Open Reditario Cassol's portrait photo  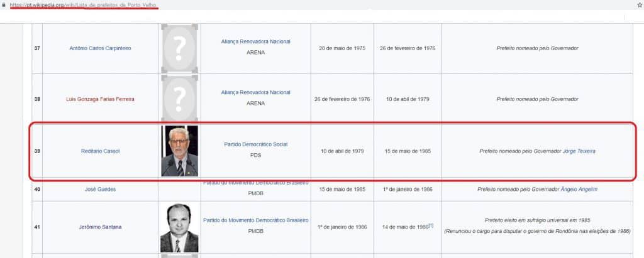click(179, 151)
